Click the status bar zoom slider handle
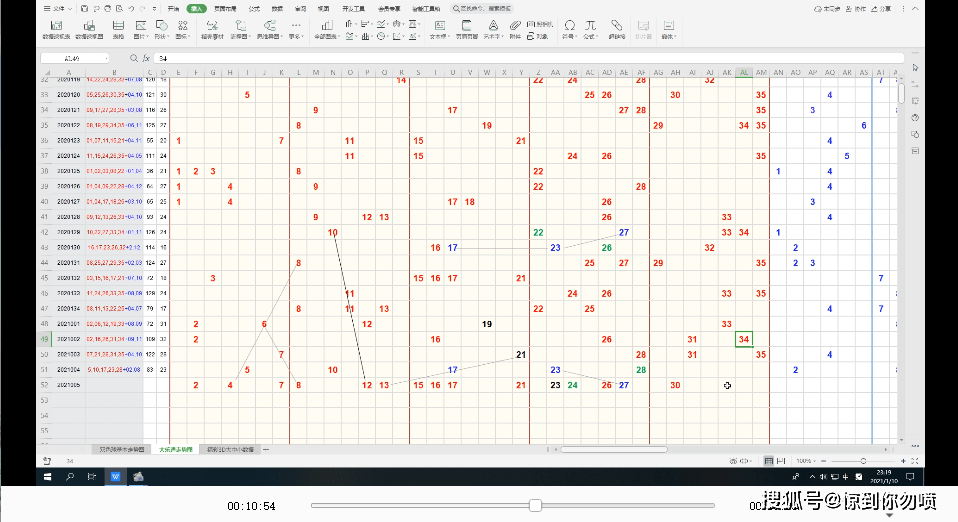958x522 pixels. click(x=863, y=461)
